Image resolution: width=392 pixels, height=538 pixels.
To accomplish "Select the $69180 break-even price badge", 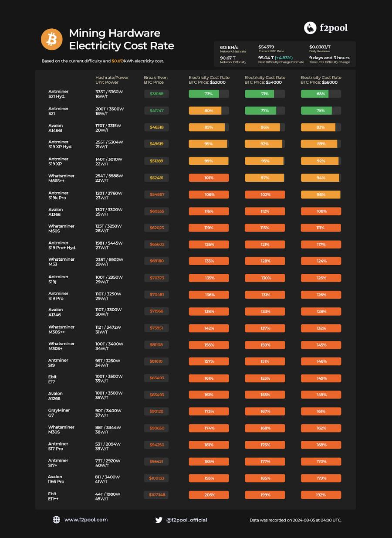I will tap(156, 261).
